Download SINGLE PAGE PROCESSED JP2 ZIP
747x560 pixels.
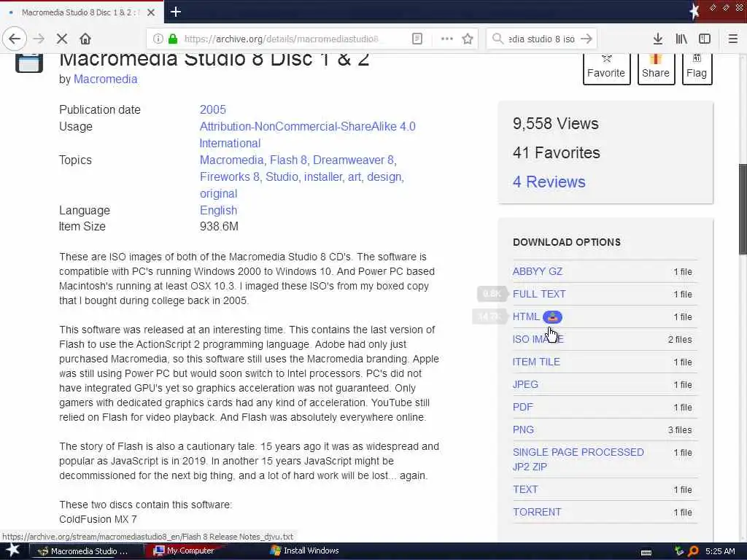coord(578,459)
